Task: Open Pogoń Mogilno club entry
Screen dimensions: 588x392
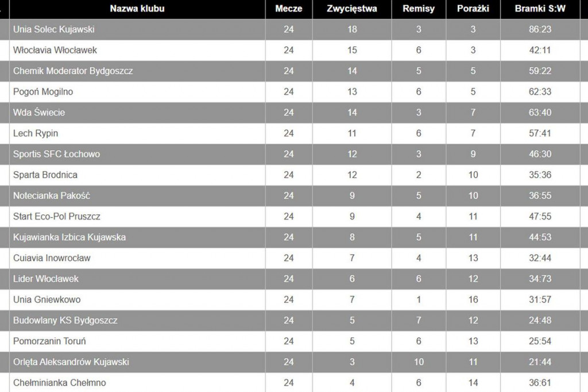Action: (x=42, y=91)
